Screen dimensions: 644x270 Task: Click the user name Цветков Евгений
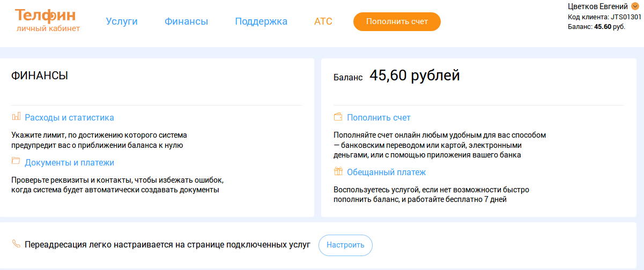tap(598, 6)
